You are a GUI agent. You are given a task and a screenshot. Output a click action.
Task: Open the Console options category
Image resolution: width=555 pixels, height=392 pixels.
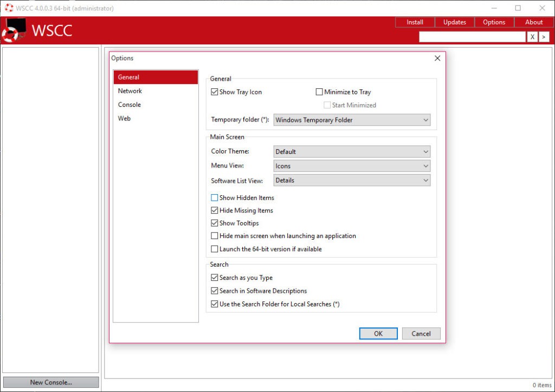(x=156, y=105)
